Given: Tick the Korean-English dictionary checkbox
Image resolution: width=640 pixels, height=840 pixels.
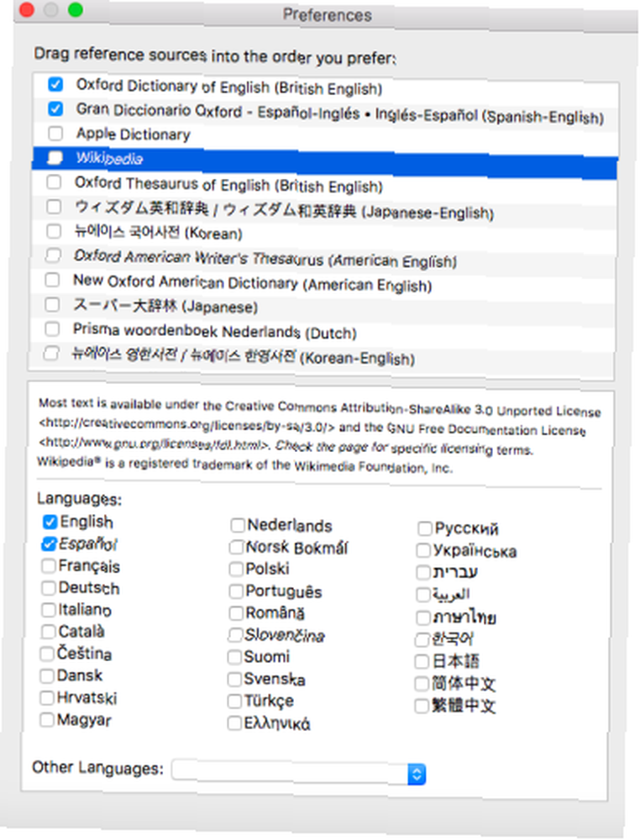Looking at the screenshot, I should pyautogui.click(x=51, y=353).
